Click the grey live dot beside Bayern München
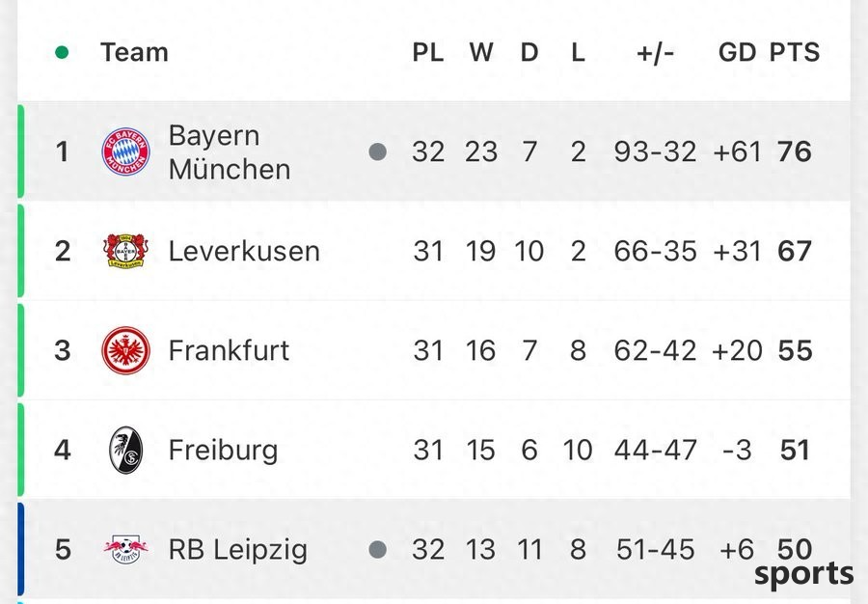This screenshot has height=604, width=868. tap(377, 151)
